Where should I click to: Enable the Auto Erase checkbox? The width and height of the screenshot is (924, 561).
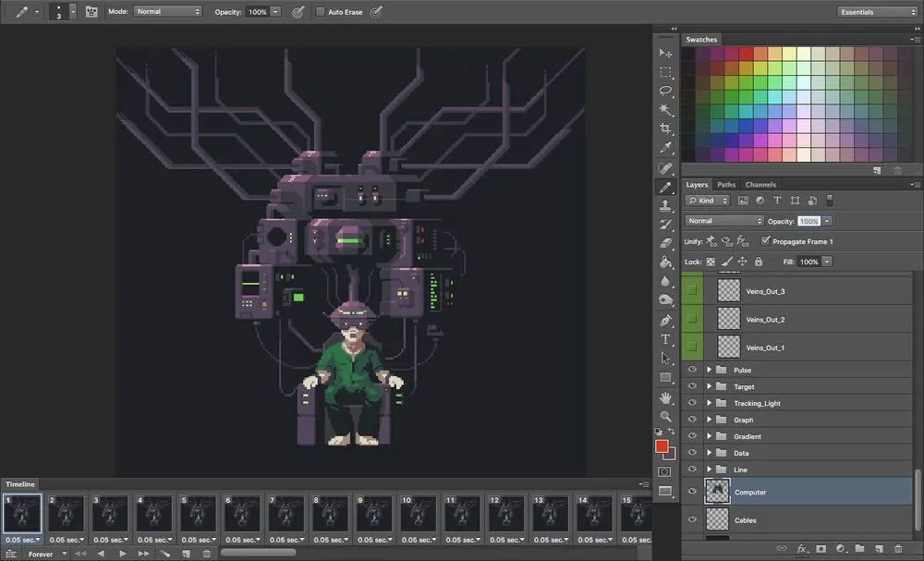320,12
